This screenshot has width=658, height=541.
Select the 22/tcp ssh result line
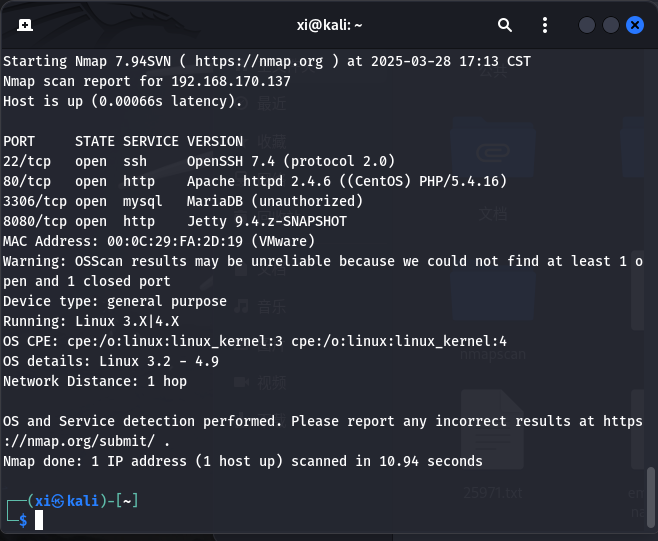[199, 162]
